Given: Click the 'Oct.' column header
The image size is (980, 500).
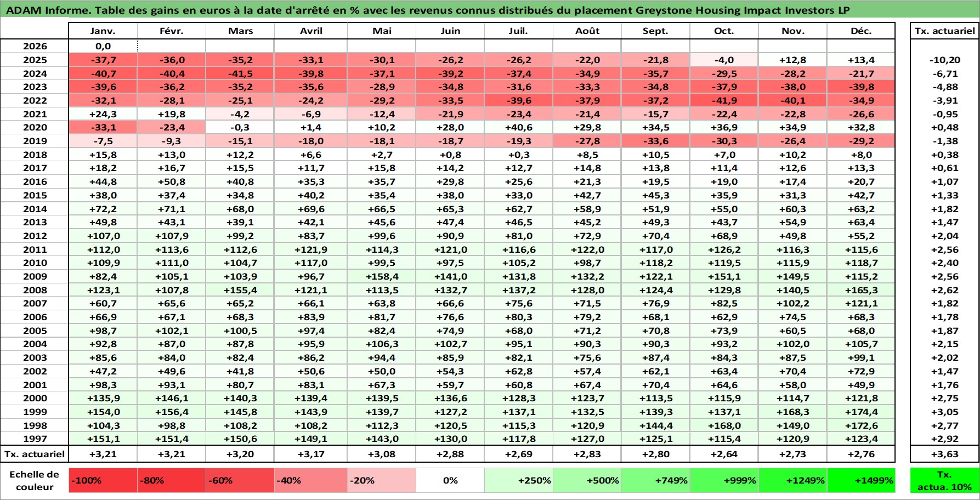Looking at the screenshot, I should (724, 31).
